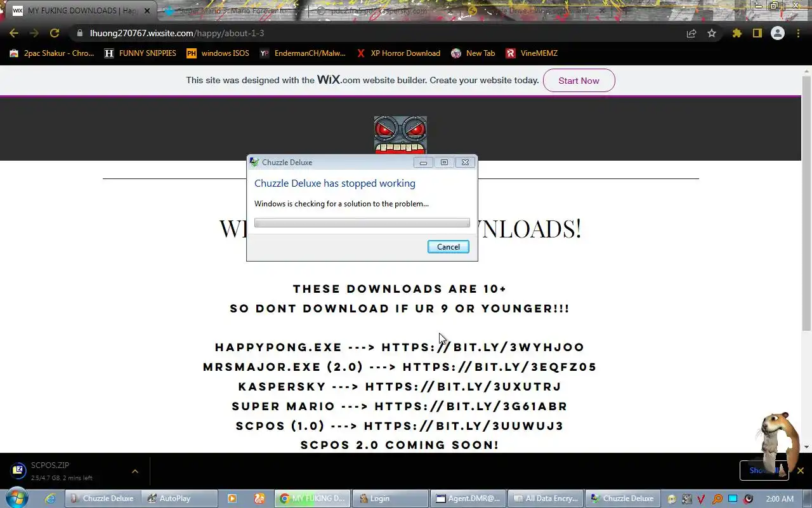812x508 pixels.
Task: Click the blue monitor tray icon
Action: point(733,498)
